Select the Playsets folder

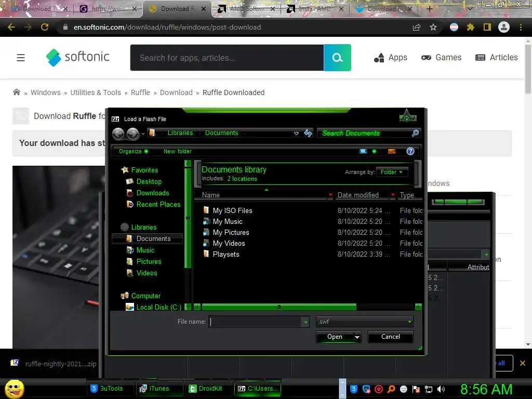coord(225,255)
